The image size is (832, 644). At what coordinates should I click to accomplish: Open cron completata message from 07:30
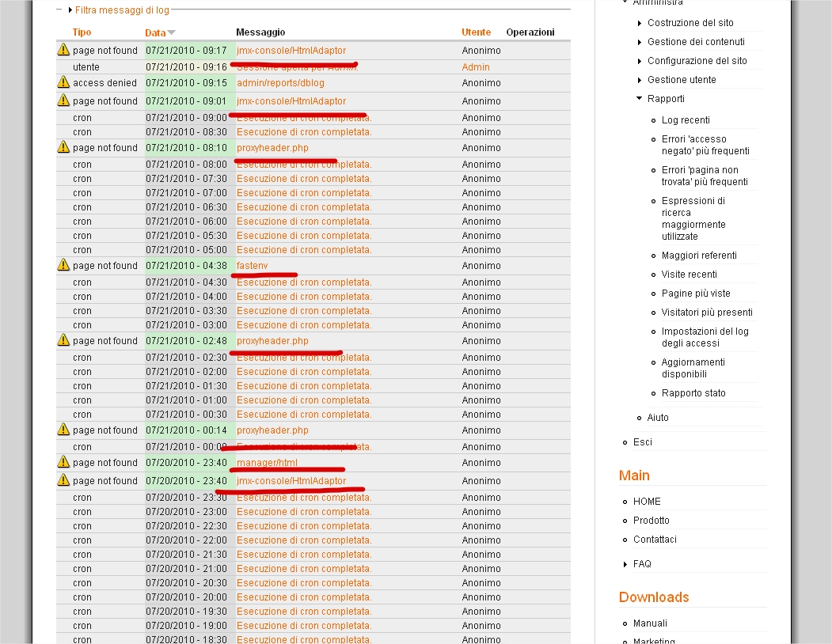tap(304, 179)
